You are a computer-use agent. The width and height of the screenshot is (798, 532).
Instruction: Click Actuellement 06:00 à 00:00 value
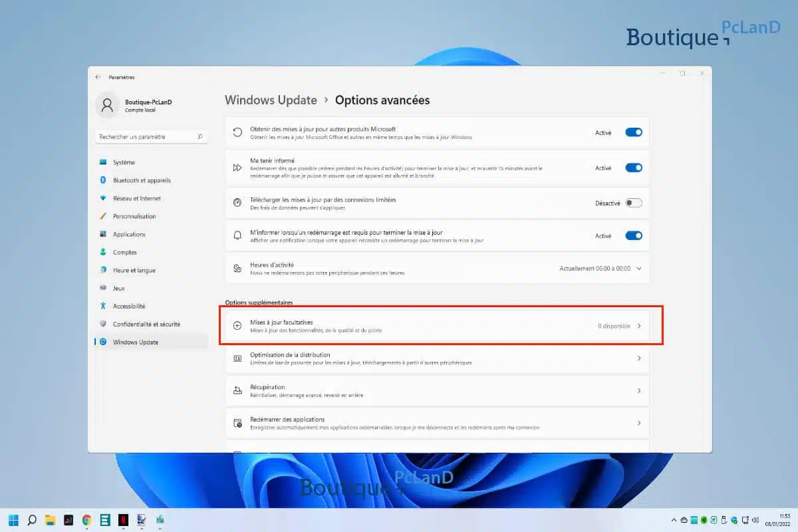(595, 268)
